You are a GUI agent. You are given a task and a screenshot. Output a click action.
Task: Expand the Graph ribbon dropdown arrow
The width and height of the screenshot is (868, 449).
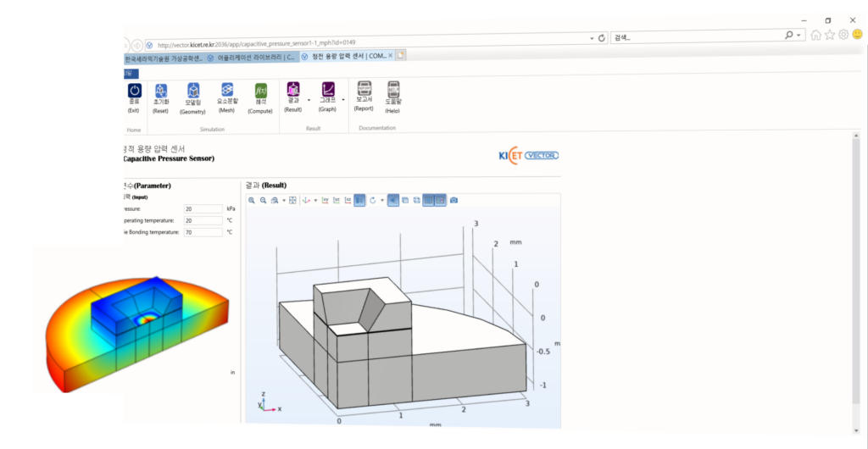tap(342, 100)
